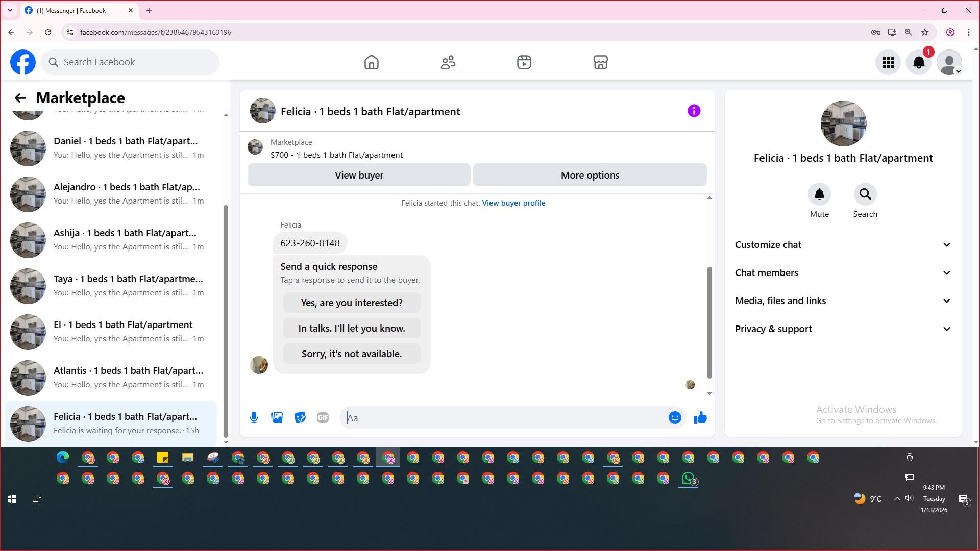Image resolution: width=980 pixels, height=551 pixels.
Task: Open the notifications bell
Action: point(918,62)
